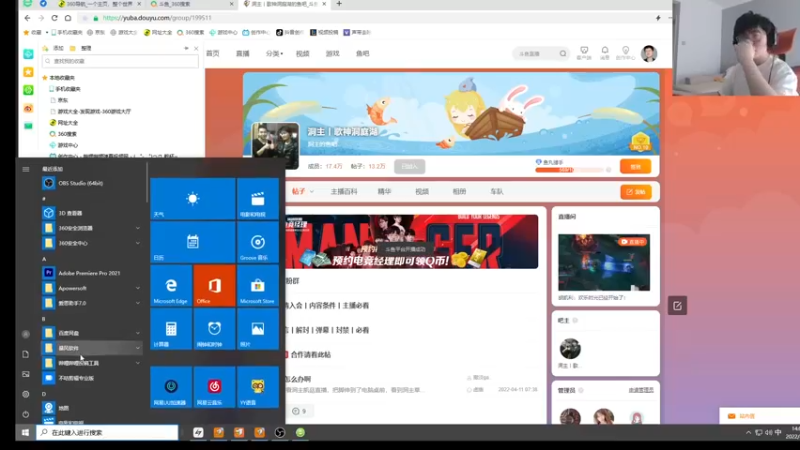
Task: Click the browser address bar URL
Action: pos(157,18)
